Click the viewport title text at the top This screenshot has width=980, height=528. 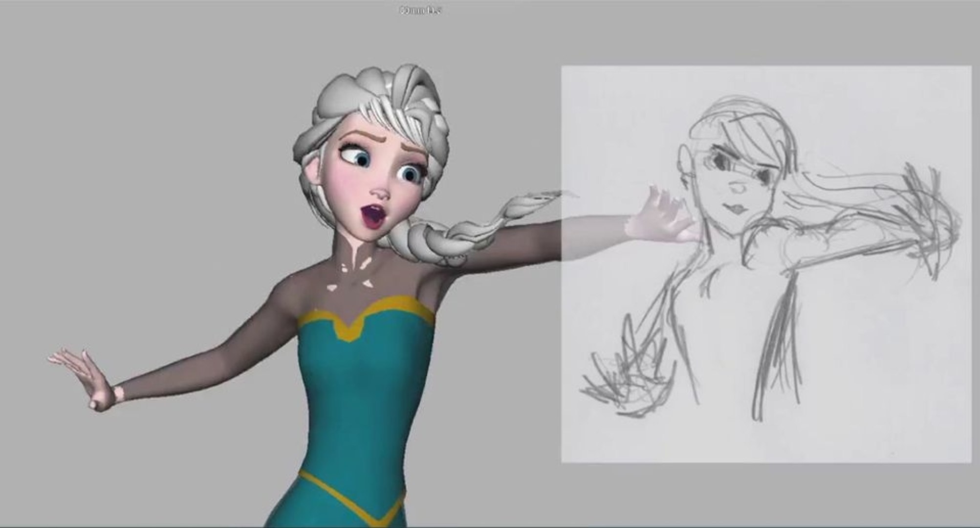coord(420,10)
